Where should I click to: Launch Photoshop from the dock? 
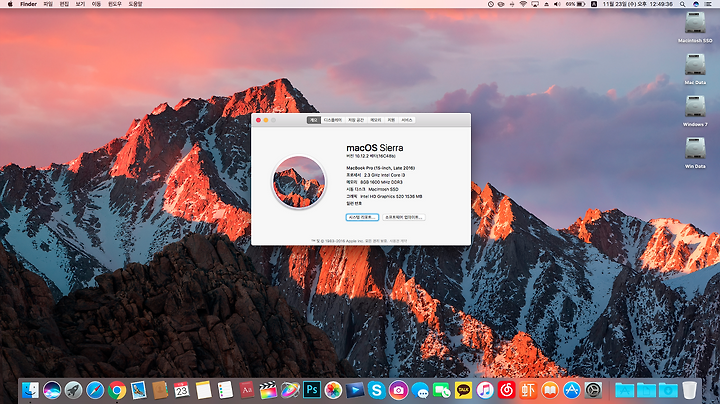tap(312, 390)
